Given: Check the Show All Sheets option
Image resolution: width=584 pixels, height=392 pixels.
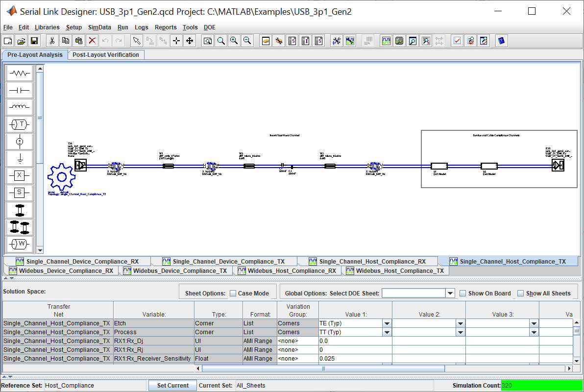Looking at the screenshot, I should 521,294.
